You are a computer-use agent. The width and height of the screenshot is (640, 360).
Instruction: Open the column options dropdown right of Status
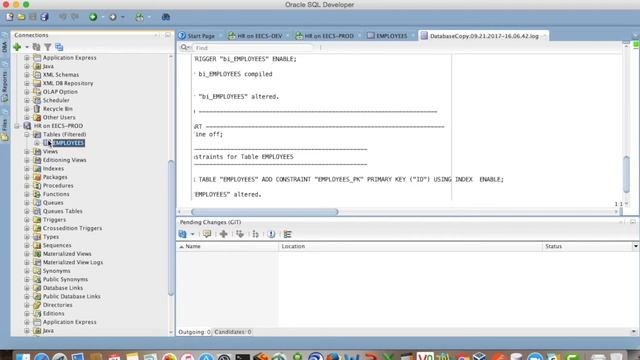pos(636,247)
